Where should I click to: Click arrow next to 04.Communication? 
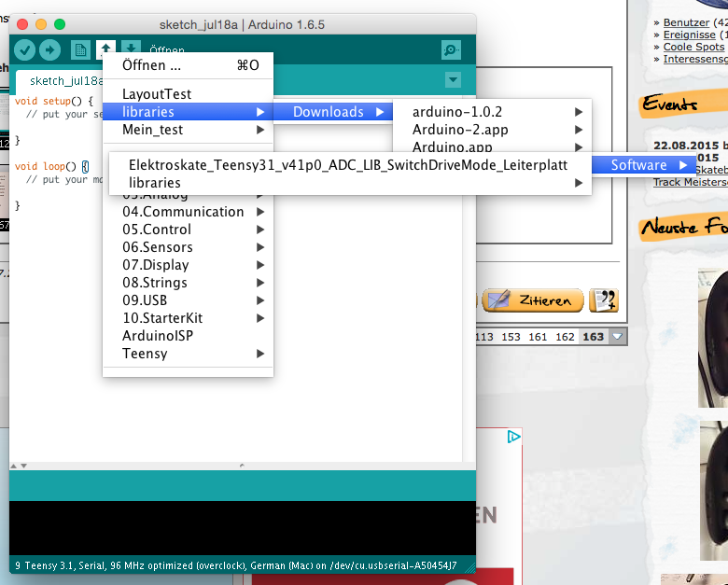[260, 212]
